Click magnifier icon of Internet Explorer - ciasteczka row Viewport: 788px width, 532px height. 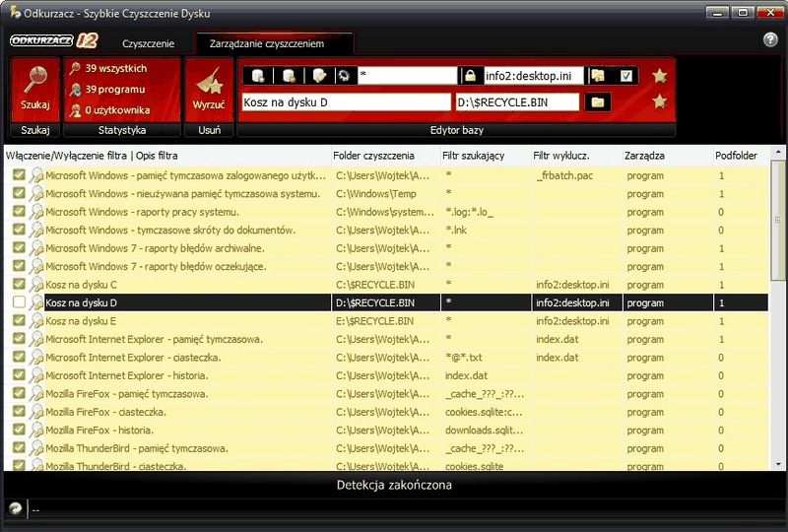point(36,358)
